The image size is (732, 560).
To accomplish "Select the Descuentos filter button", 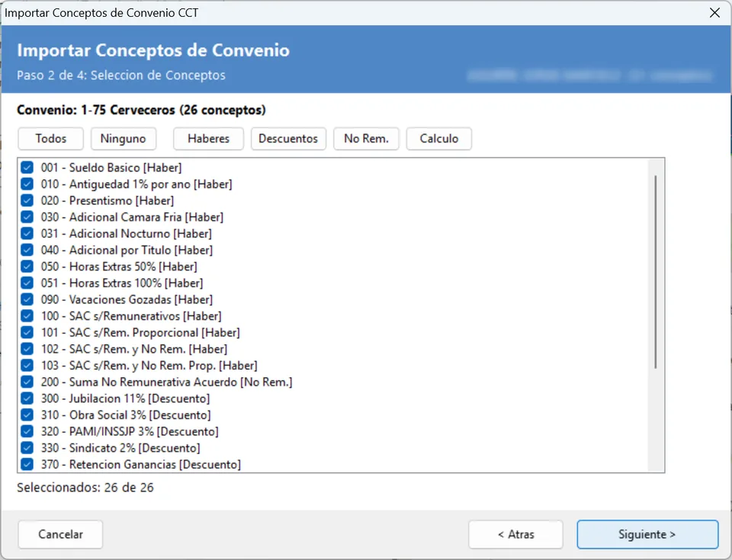I will pyautogui.click(x=288, y=139).
